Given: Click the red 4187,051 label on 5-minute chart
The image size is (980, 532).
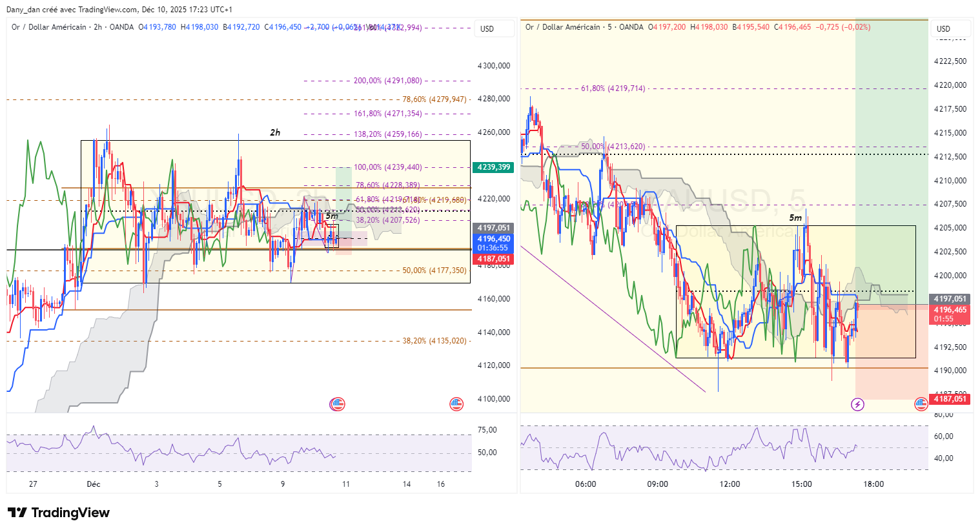Looking at the screenshot, I should tap(950, 399).
